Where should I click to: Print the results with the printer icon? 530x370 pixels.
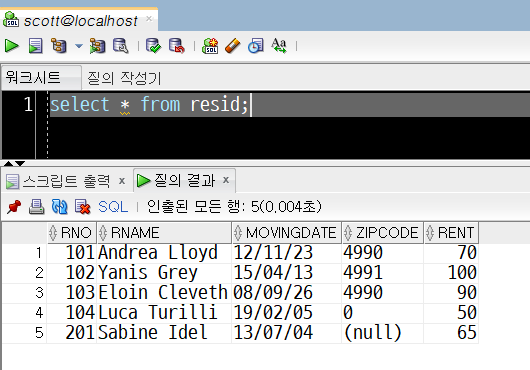pyautogui.click(x=37, y=207)
